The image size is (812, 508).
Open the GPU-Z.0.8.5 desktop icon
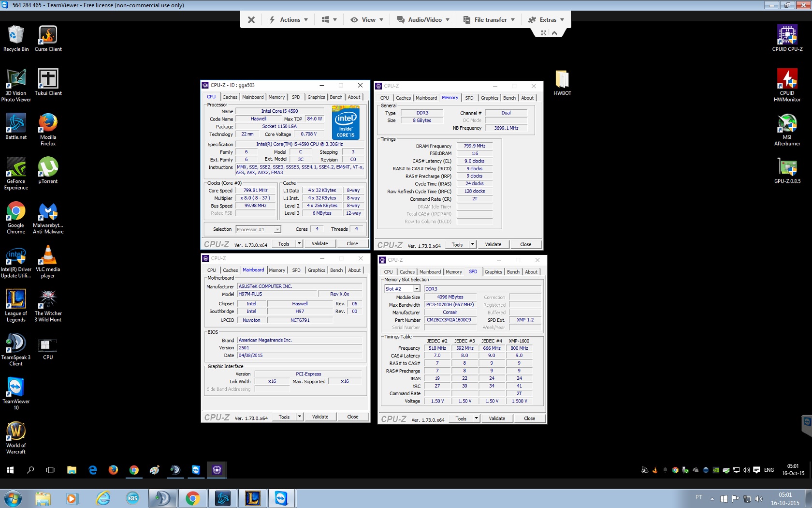point(787,171)
